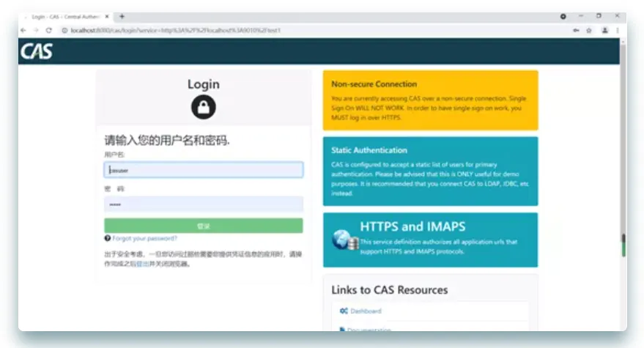Bookmark this page with star icon
The height and width of the screenshot is (348, 644).
589,30
